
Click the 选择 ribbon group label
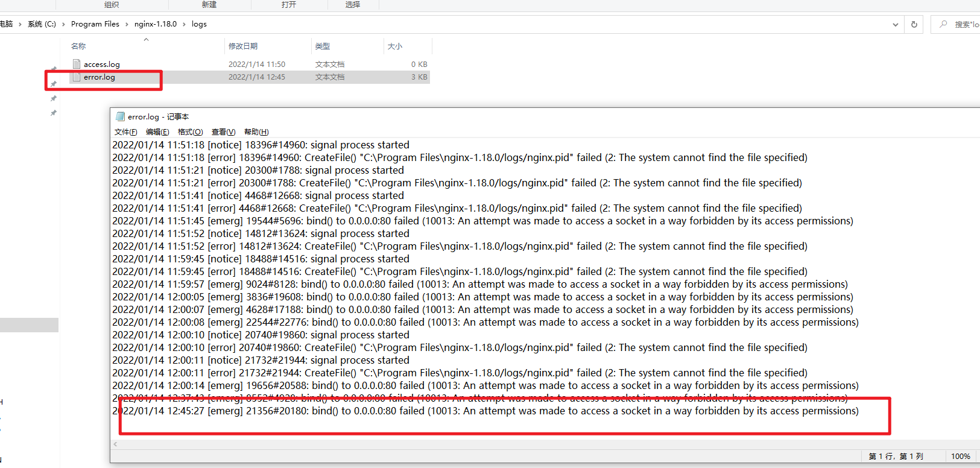click(x=353, y=4)
